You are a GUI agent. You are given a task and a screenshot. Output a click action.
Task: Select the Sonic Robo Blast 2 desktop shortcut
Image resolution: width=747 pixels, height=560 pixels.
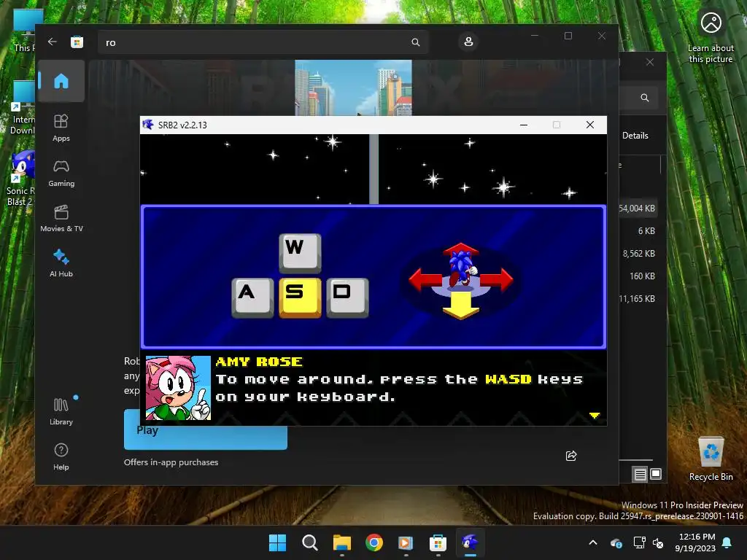pyautogui.click(x=20, y=178)
